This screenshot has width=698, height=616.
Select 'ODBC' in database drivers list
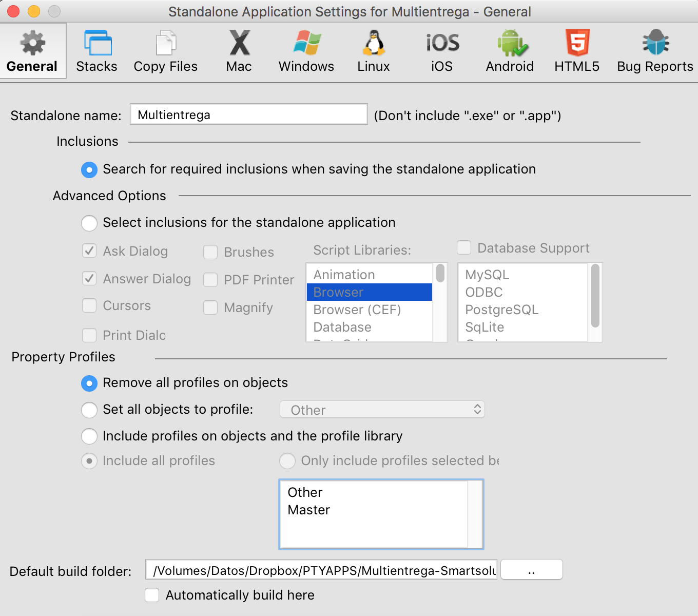pyautogui.click(x=523, y=292)
